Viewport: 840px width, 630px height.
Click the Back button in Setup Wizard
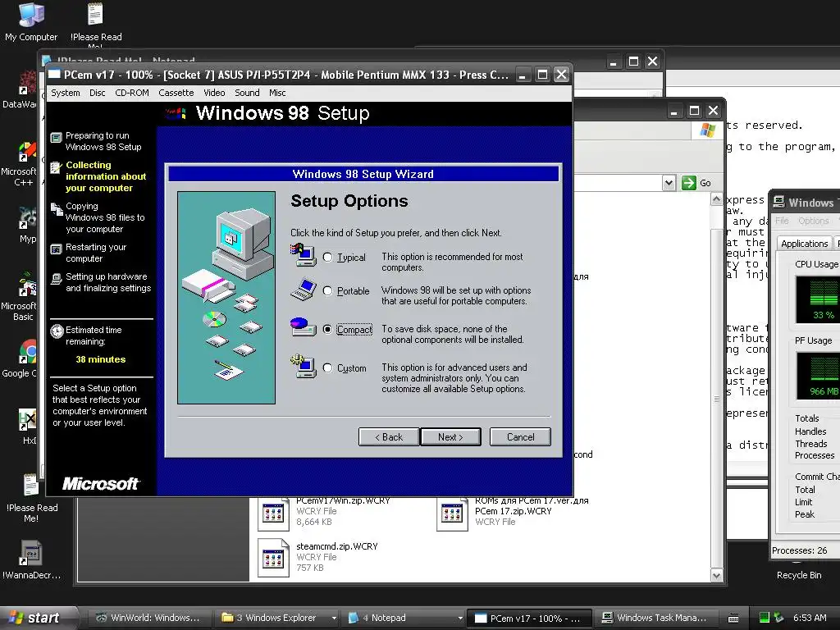click(x=388, y=436)
